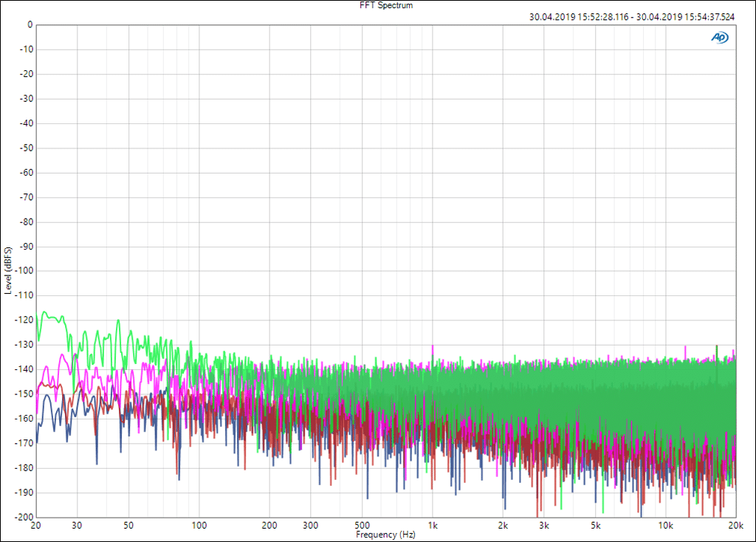Click the magenta spike at 1 kHz
The image size is (756, 542).
pyautogui.click(x=433, y=347)
